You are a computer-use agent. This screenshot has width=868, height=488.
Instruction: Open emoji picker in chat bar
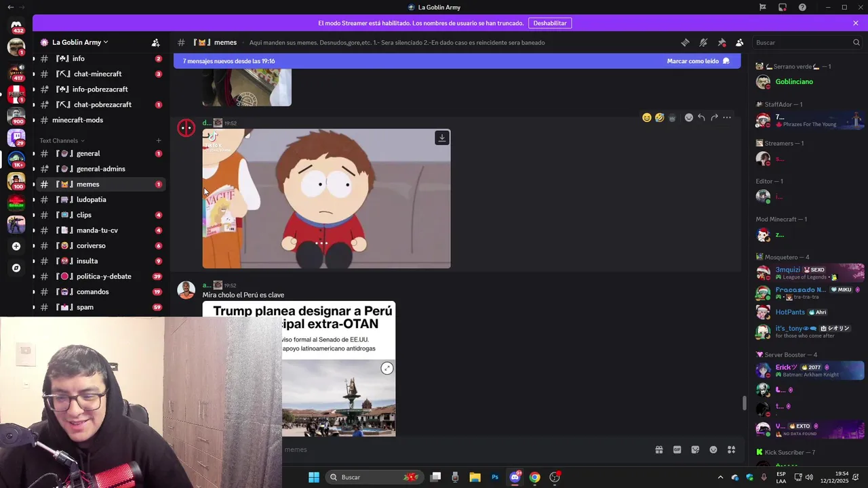[713, 449]
